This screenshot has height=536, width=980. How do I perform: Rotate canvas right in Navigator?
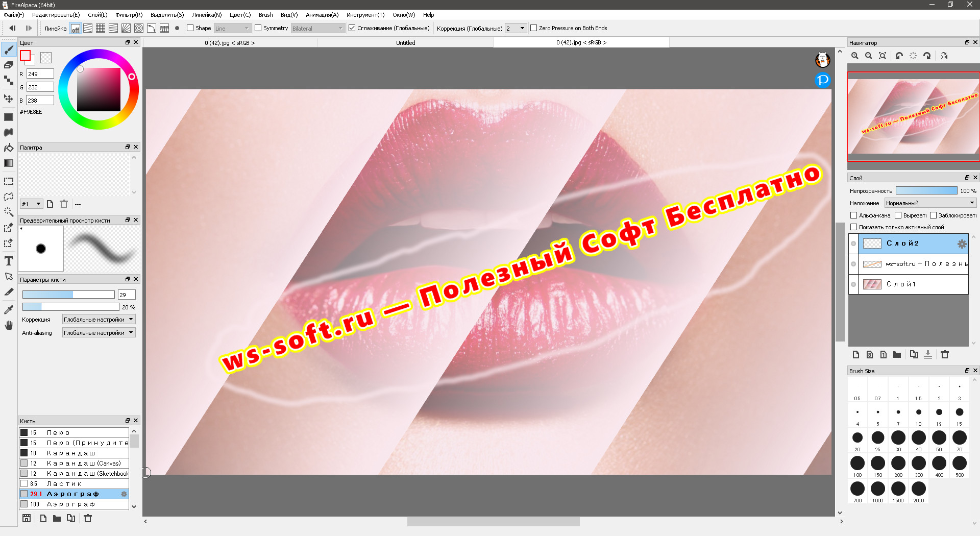coord(927,56)
